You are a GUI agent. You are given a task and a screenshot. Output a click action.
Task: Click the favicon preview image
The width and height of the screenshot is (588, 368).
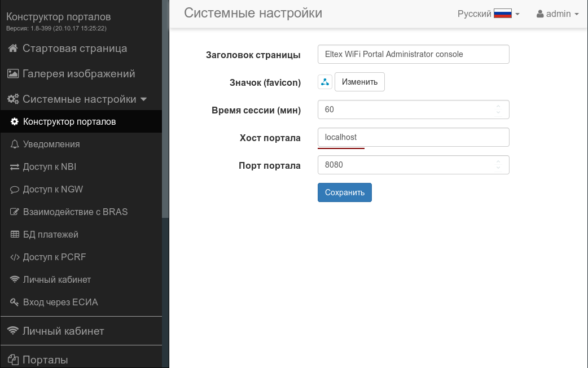pyautogui.click(x=325, y=82)
